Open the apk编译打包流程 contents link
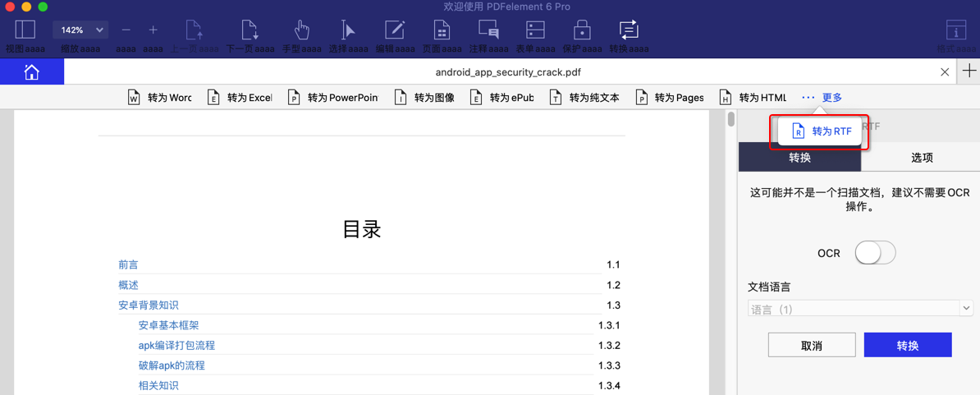 click(x=176, y=345)
